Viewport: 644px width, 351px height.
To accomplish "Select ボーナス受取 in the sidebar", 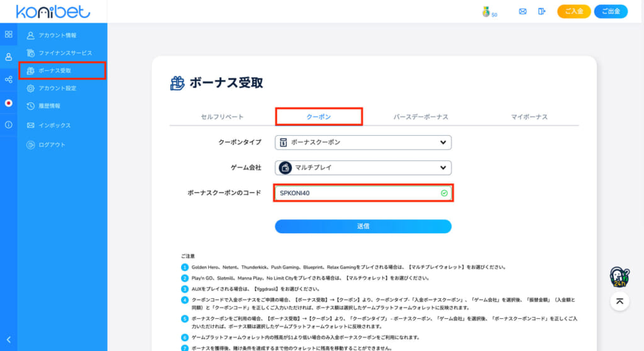I will pos(62,70).
